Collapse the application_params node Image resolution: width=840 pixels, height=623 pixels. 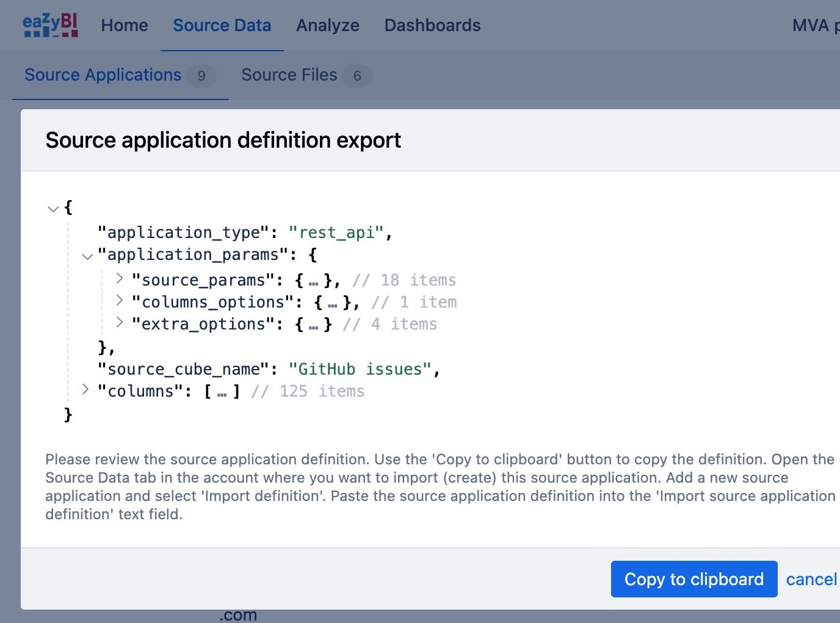(87, 256)
